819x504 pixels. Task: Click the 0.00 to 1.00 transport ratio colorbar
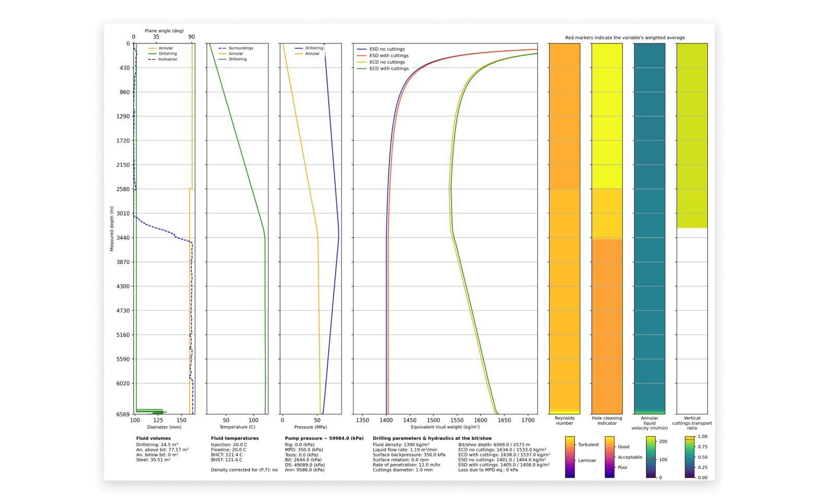pos(690,457)
